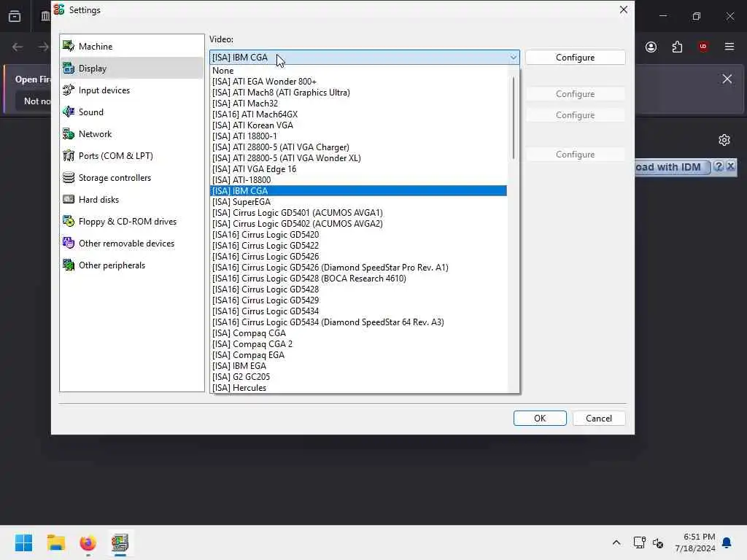Open the clock and date in taskbar
This screenshot has width=747, height=560.
tap(695, 542)
